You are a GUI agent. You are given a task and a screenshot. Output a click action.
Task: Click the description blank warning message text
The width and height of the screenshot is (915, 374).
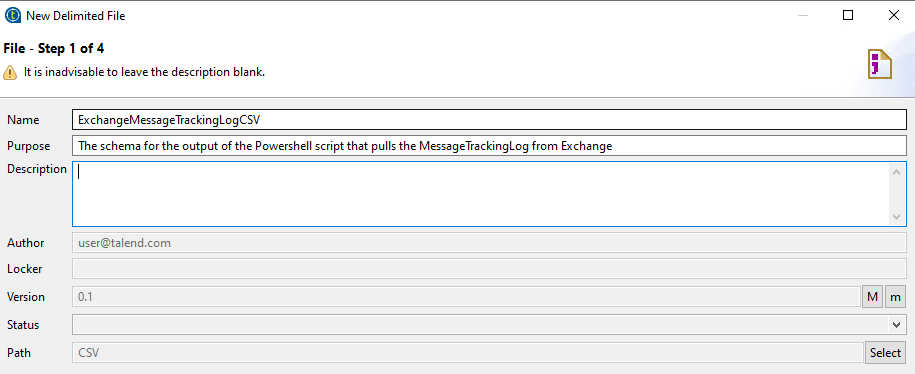pyautogui.click(x=145, y=73)
